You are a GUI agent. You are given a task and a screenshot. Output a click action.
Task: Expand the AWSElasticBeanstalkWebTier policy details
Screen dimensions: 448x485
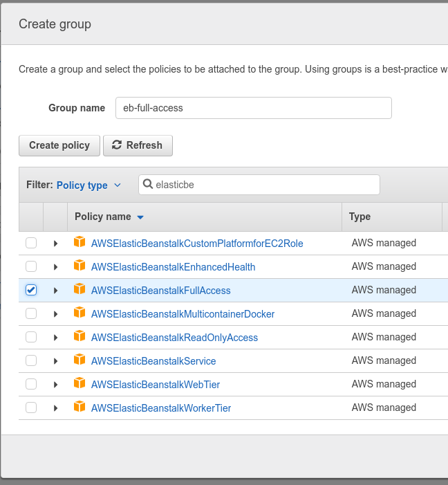coord(55,384)
